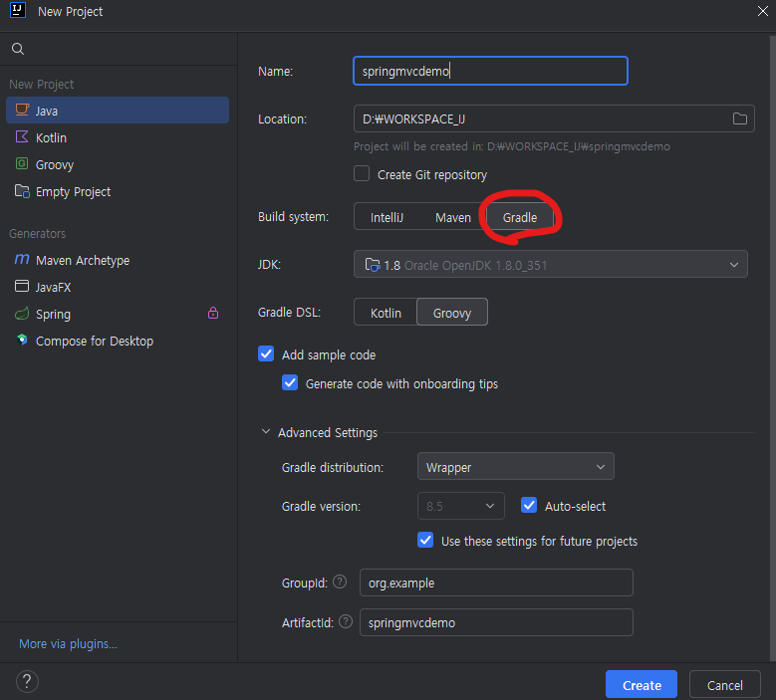Screen dimensions: 776x700
Task: Click the Create button
Action: [x=642, y=685]
